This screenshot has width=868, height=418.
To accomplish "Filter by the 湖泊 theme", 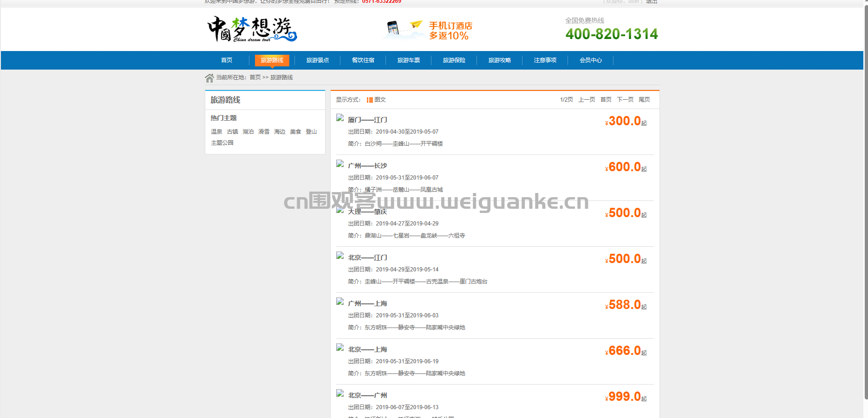I will click(x=248, y=132).
